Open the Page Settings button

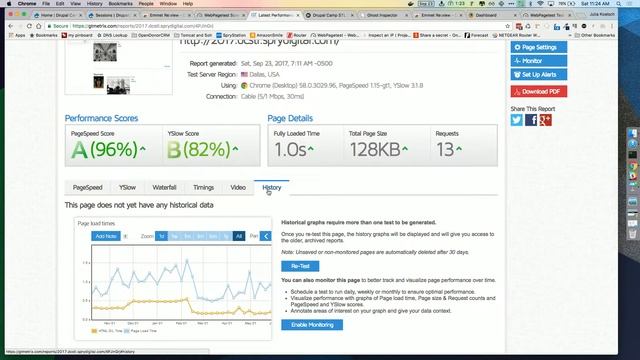(538, 47)
